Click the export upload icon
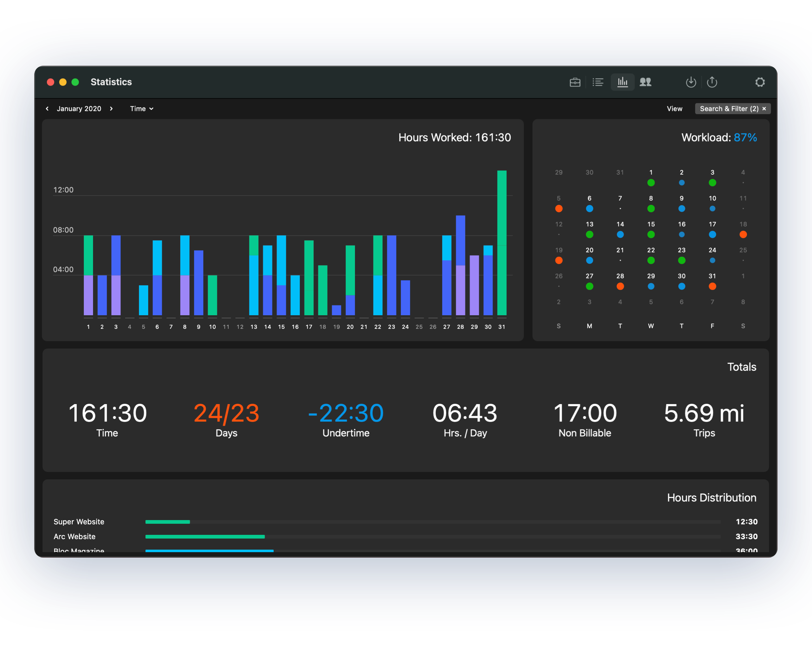This screenshot has width=812, height=650. pos(712,82)
